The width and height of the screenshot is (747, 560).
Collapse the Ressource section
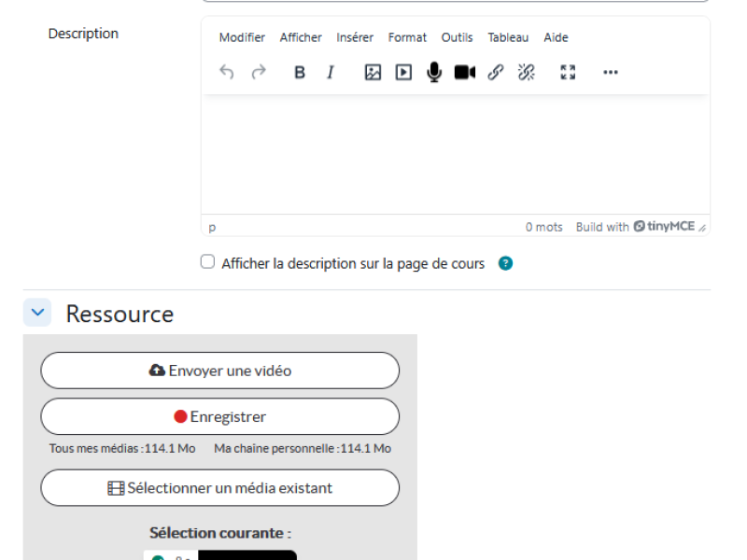click(x=37, y=313)
